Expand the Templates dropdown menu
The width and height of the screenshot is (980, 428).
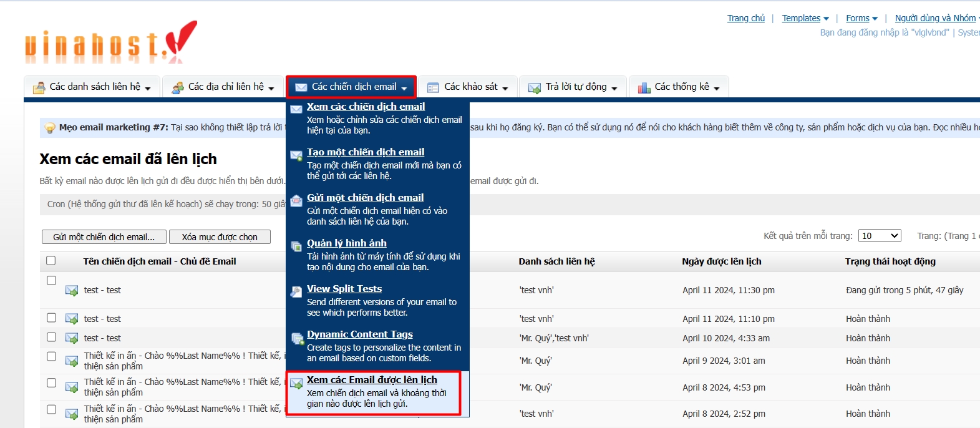[805, 18]
